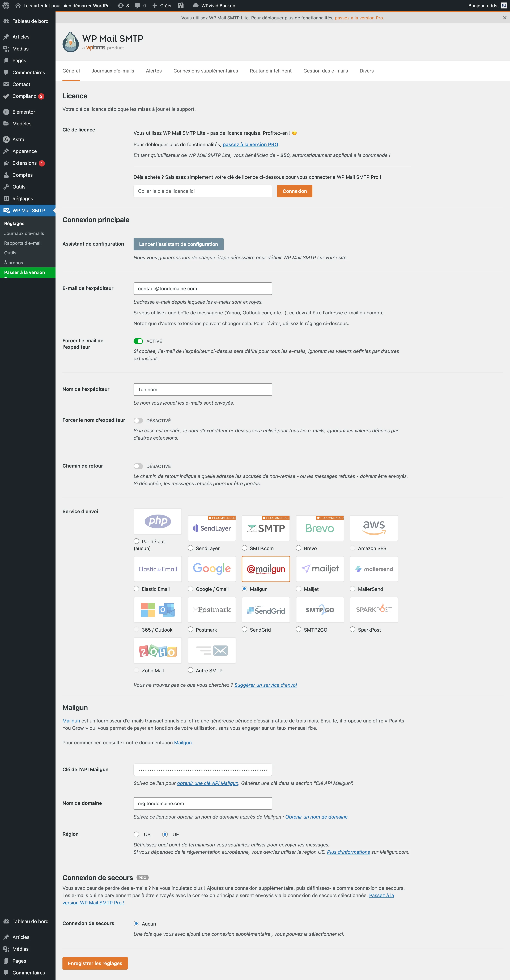This screenshot has width=510, height=980.
Task: Open obtenir une clé API Mailgun link
Action: (208, 783)
